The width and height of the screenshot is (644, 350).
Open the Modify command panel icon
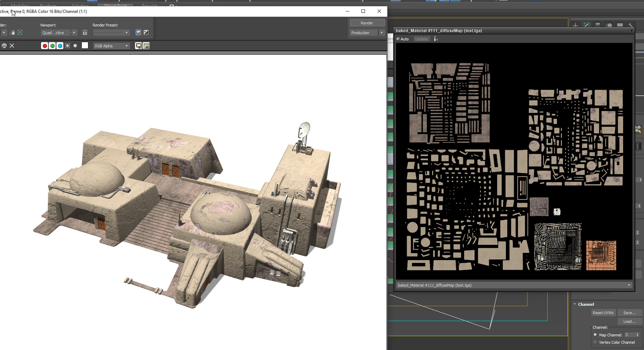click(587, 25)
